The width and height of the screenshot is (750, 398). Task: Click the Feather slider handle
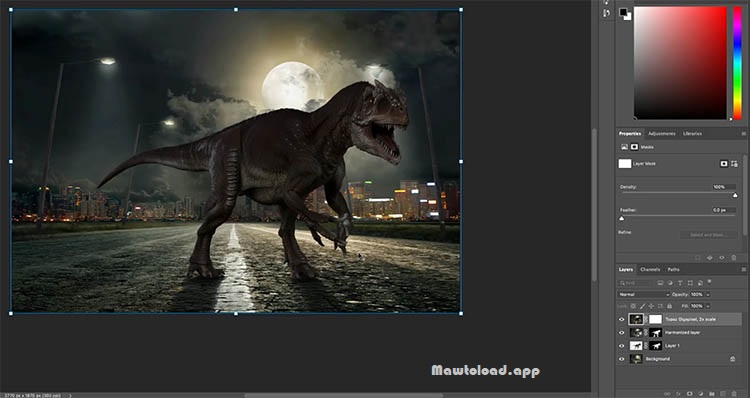[621, 218]
